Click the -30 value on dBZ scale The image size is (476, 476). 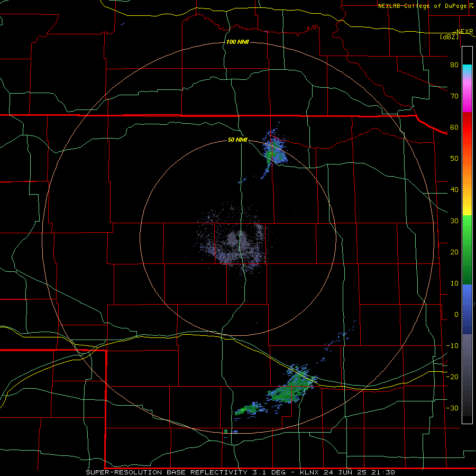(452, 408)
